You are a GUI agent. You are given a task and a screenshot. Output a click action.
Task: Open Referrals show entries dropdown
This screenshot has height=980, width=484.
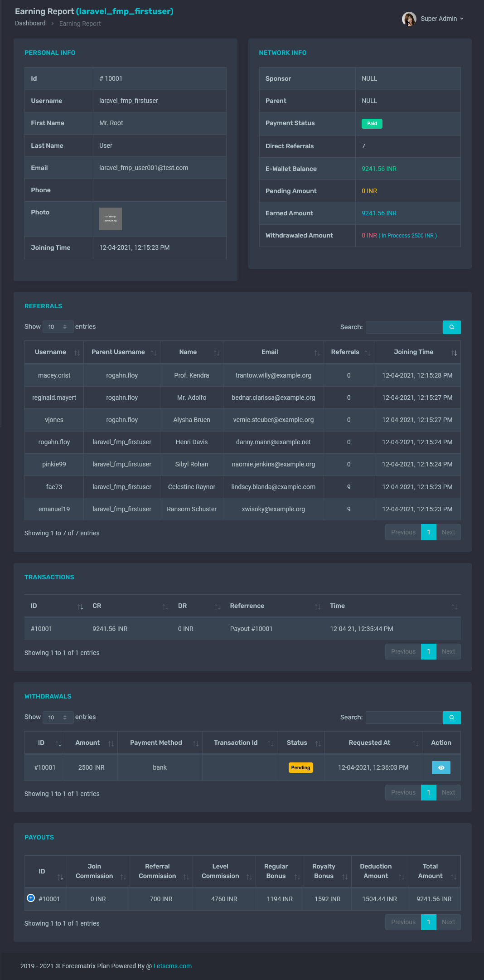(58, 327)
